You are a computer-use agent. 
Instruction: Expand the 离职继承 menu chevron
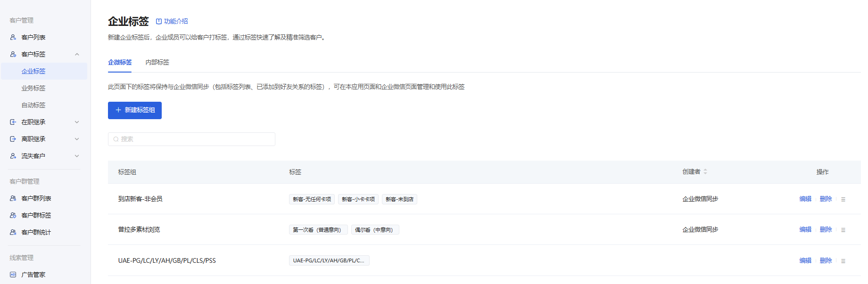coord(77,139)
